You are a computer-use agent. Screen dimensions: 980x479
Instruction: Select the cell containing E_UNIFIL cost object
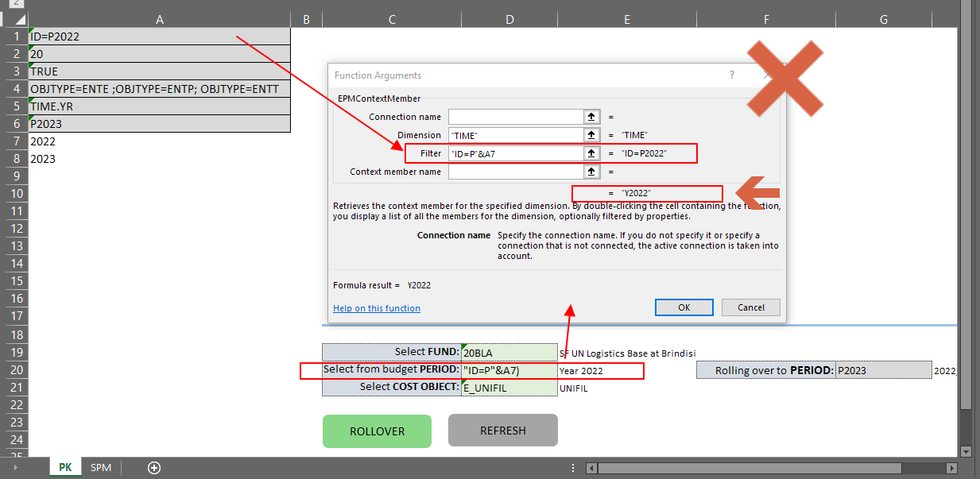coord(509,388)
